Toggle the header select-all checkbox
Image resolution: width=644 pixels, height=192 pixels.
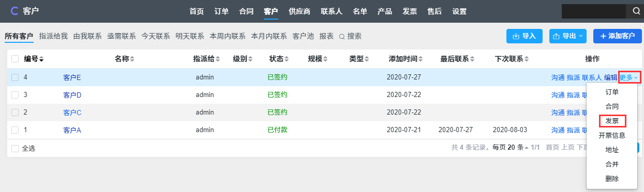(x=15, y=59)
